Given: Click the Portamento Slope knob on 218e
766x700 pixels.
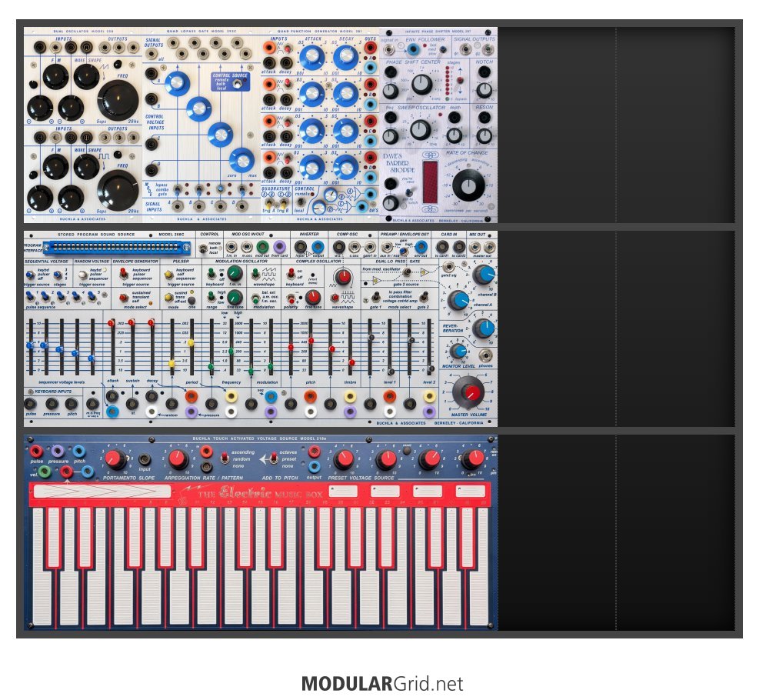Looking at the screenshot, I should coord(115,459).
